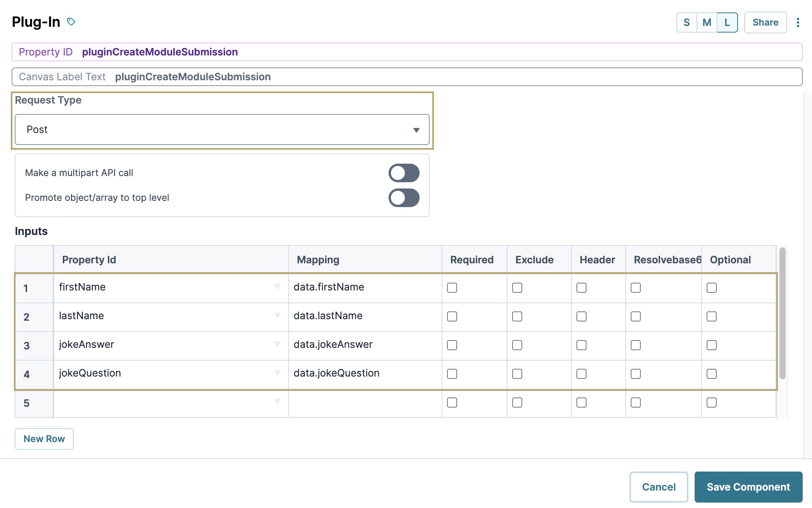
Task: Check Optional for firstName row
Action: pos(712,288)
